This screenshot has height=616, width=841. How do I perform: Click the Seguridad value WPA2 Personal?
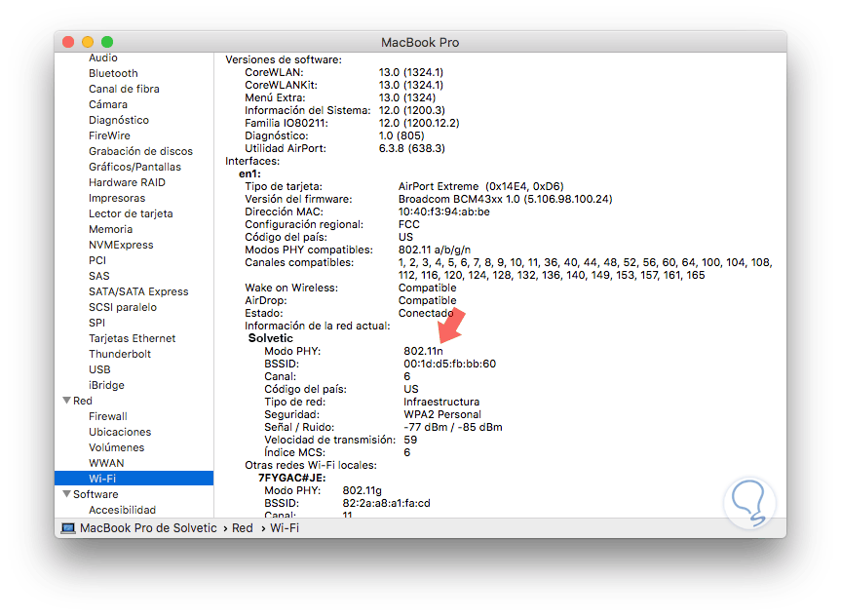442,414
